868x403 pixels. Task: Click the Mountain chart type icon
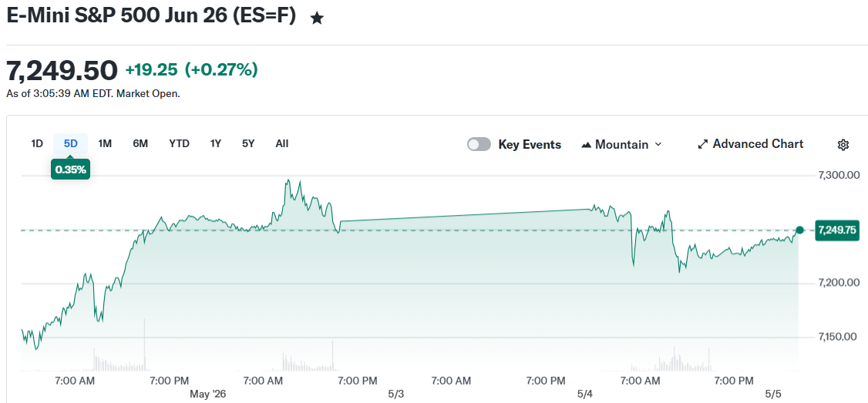coord(586,145)
